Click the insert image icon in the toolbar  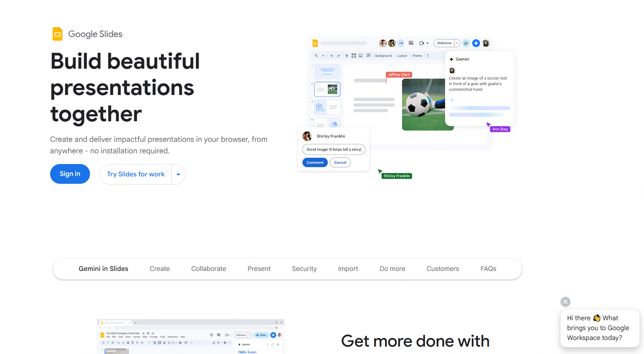(x=361, y=56)
